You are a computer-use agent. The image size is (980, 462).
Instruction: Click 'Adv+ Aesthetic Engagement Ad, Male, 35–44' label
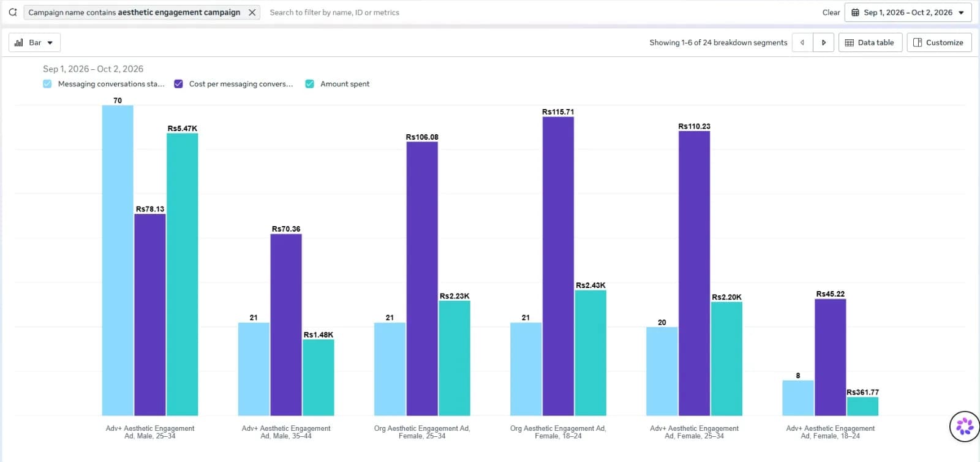point(286,432)
